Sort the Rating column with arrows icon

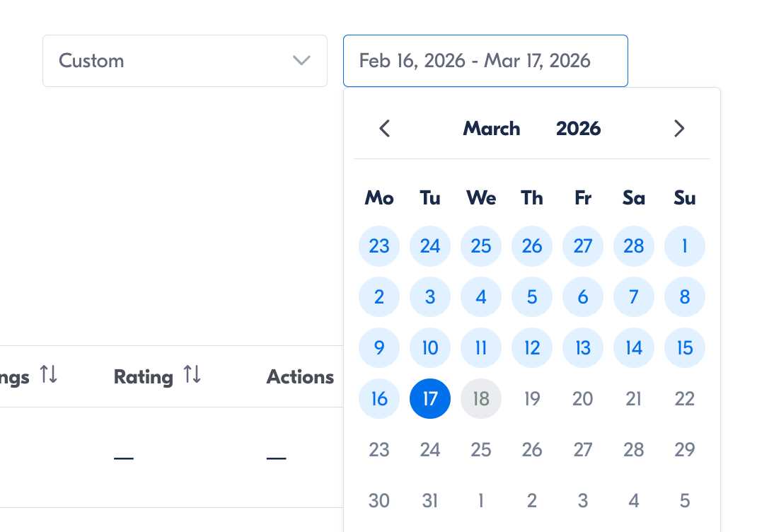pos(192,375)
